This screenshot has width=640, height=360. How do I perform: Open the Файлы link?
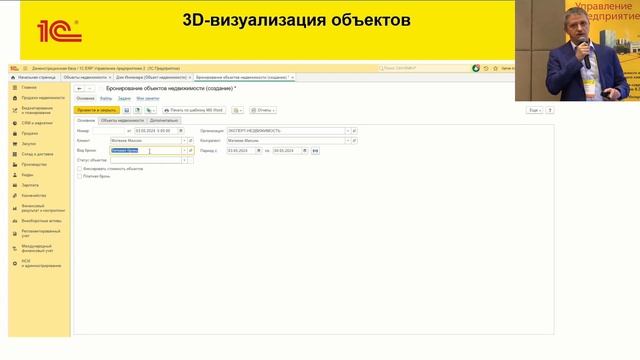click(106, 98)
